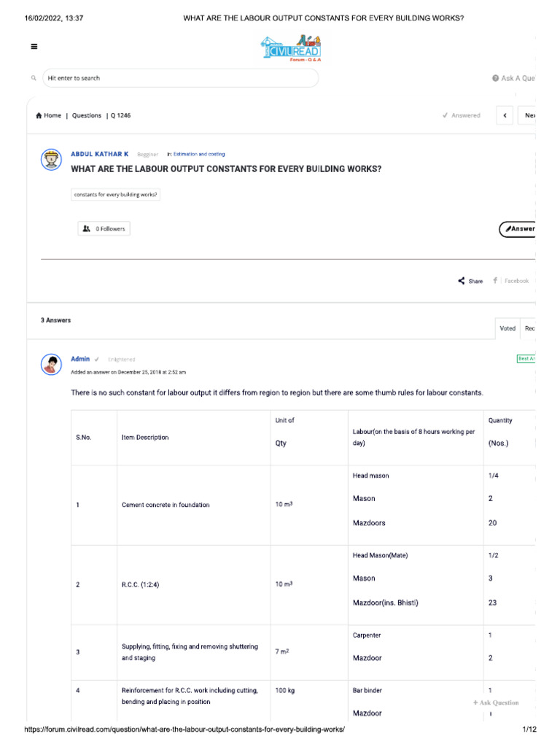Click the Share icon
The image size is (560, 747).
[x=462, y=281]
